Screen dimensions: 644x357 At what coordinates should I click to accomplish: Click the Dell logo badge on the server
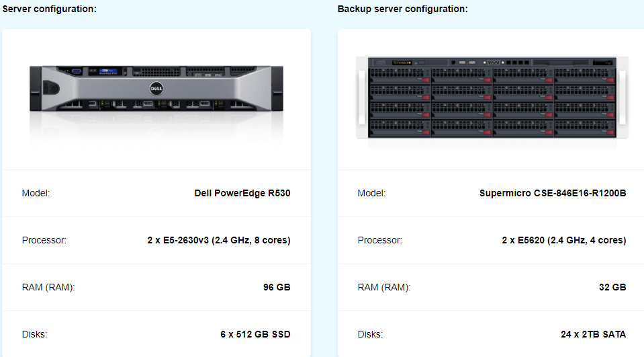[155, 87]
